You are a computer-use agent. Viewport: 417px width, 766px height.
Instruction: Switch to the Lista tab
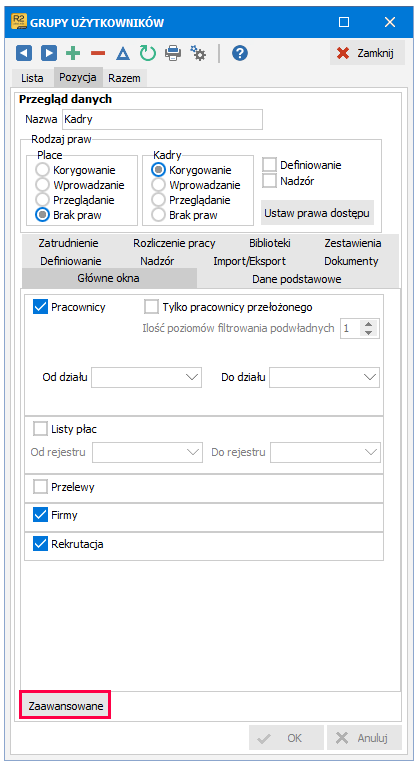click(x=32, y=78)
